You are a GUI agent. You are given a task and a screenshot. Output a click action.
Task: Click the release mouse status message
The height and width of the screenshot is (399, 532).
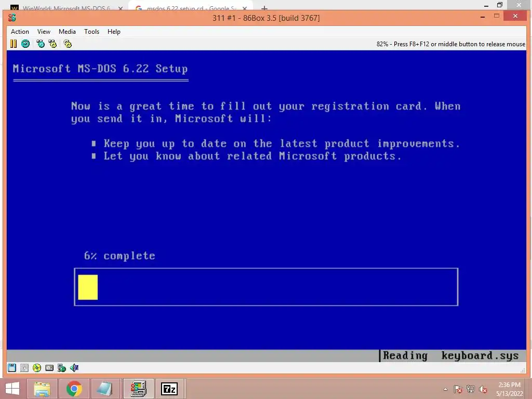(x=450, y=44)
